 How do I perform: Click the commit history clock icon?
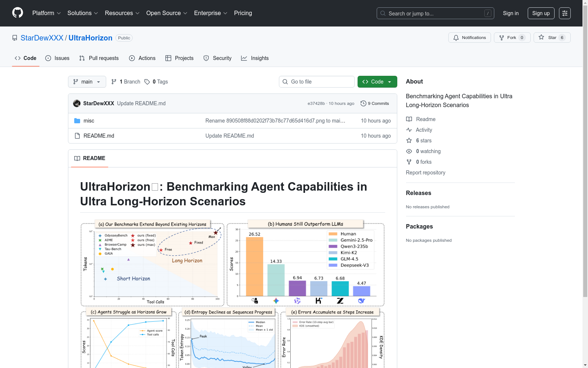[x=363, y=103]
